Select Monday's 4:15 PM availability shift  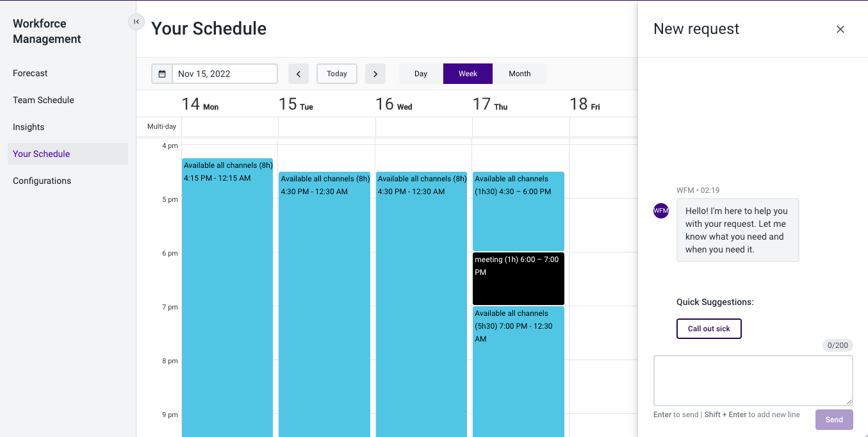227,297
